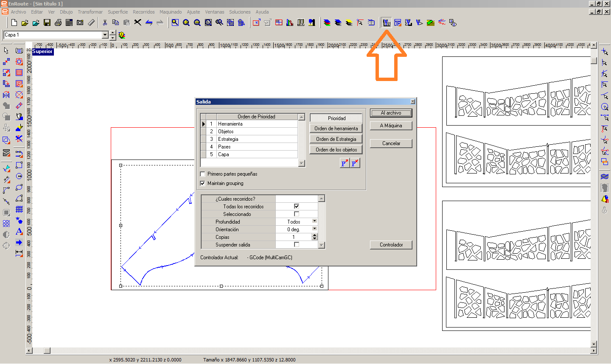Zoom in with the plus magnifier

pyautogui.click(x=186, y=22)
